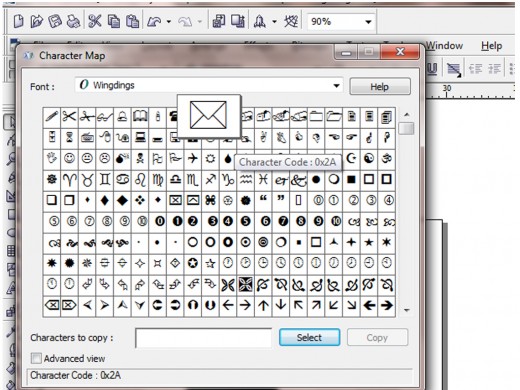520x390 pixels.
Task: Click the New document toolbar icon
Action: pyautogui.click(x=18, y=22)
